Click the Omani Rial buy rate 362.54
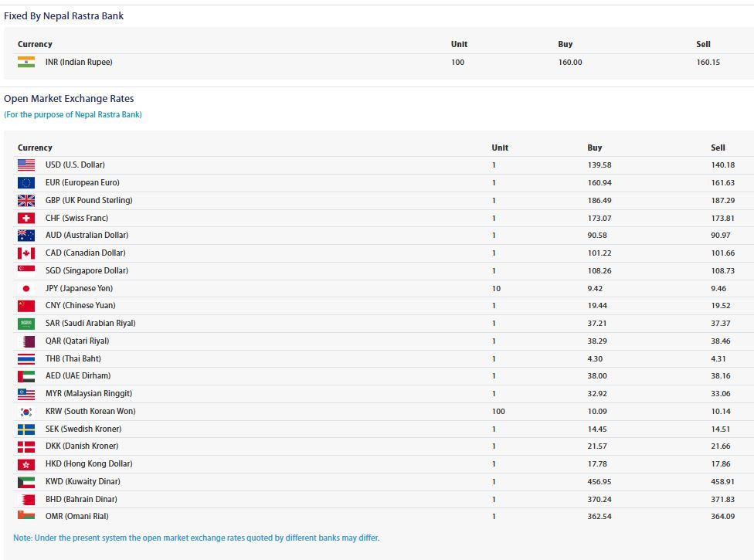The image size is (754, 560). pyautogui.click(x=599, y=516)
